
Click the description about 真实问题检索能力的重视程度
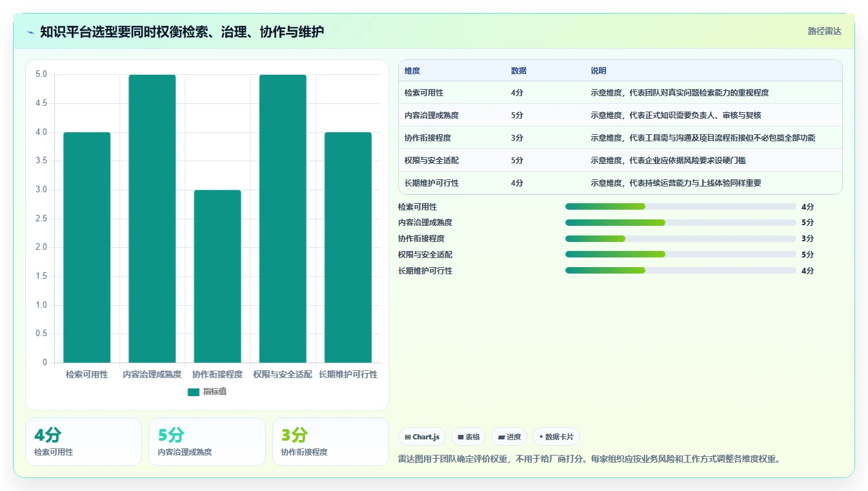680,93
